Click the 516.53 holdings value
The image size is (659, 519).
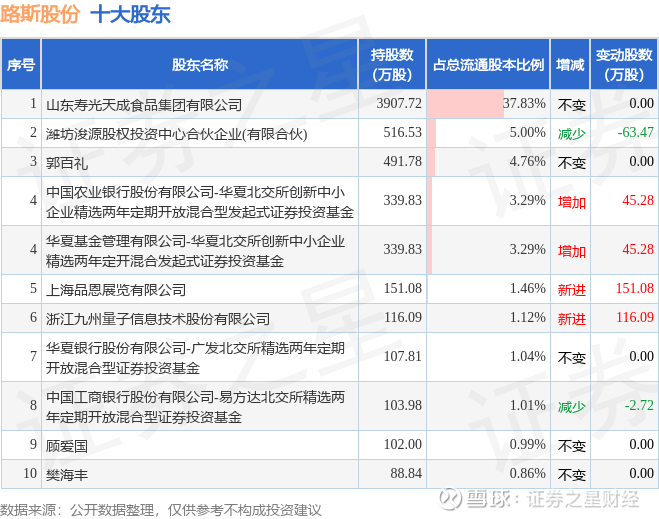pyautogui.click(x=402, y=132)
